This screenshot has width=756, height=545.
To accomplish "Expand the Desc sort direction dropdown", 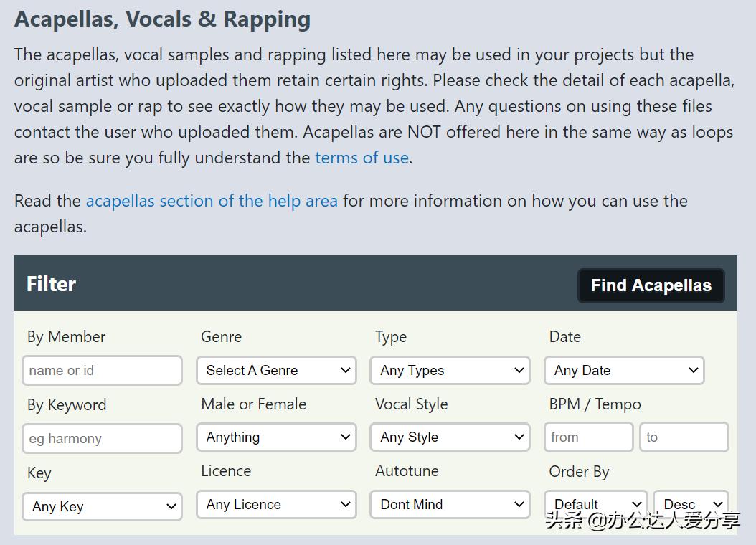I will [691, 504].
